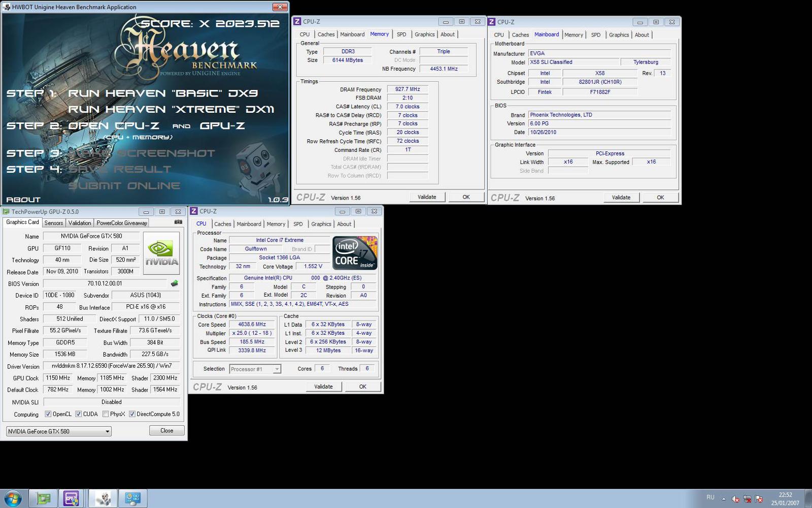
Task: Click the CPU-Z CPU window title icon
Action: [194, 211]
